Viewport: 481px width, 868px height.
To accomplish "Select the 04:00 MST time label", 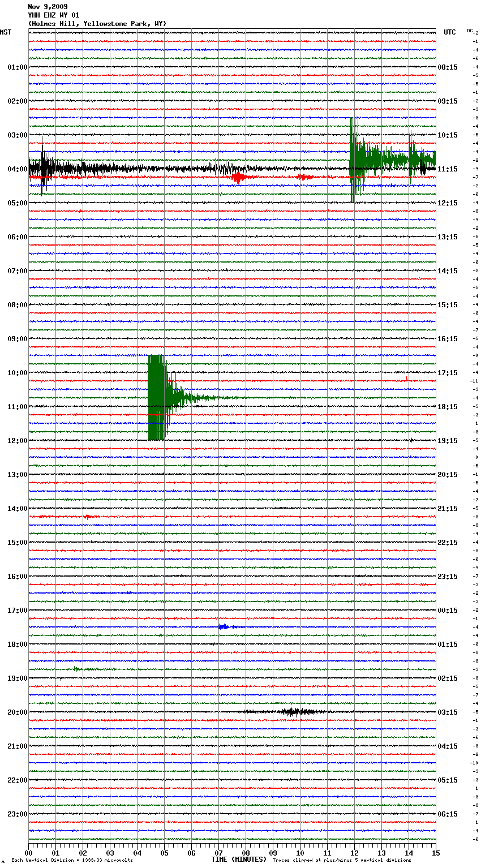I will pos(18,169).
